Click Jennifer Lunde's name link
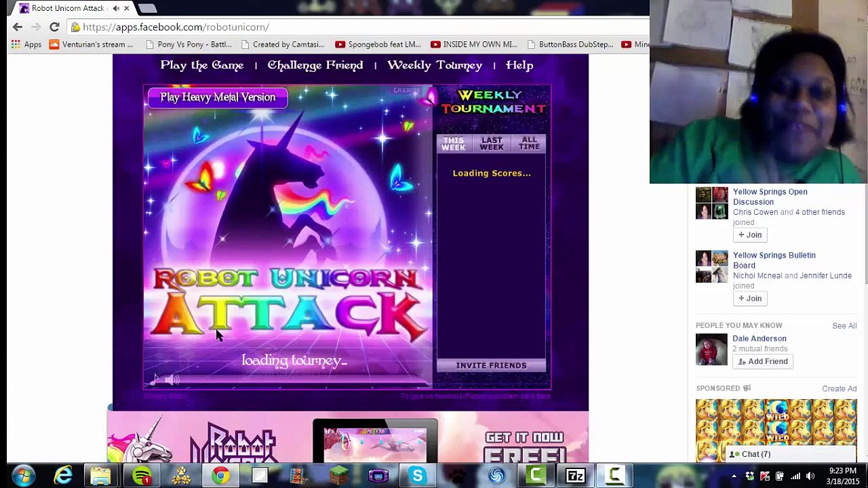The height and width of the screenshot is (488, 868). 825,276
